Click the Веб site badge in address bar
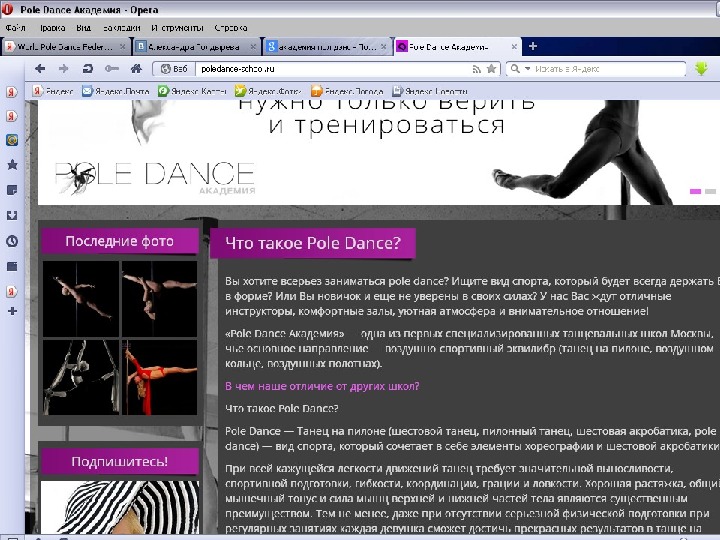The image size is (720, 540). 174,69
